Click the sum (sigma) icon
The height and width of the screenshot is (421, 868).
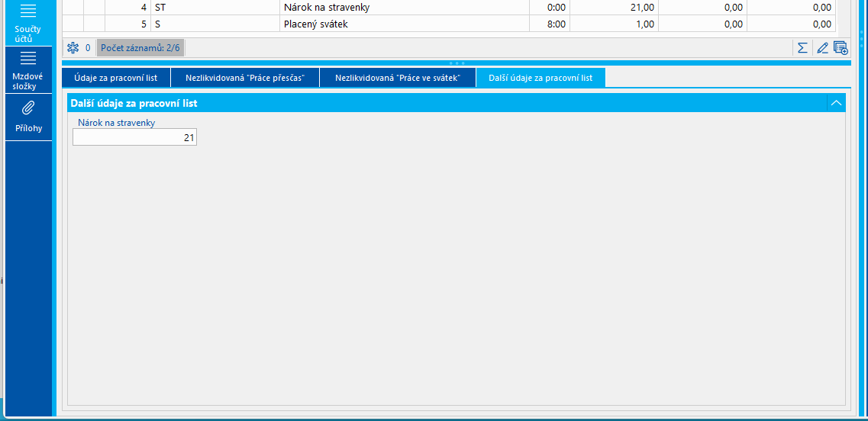802,48
